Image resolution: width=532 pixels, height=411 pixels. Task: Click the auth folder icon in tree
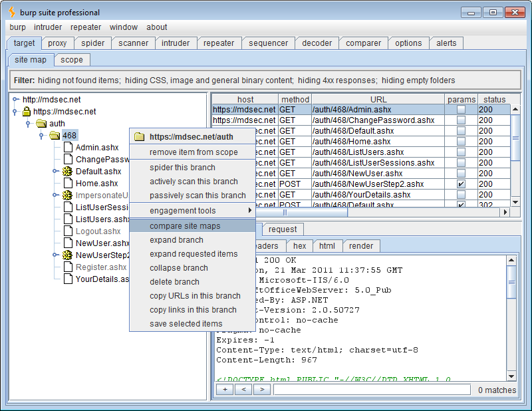[x=41, y=124]
